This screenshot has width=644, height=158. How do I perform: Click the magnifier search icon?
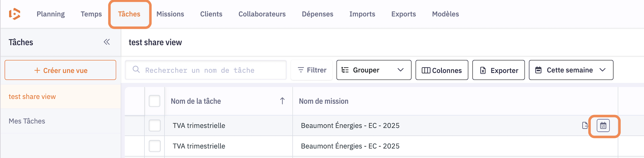pos(136,70)
